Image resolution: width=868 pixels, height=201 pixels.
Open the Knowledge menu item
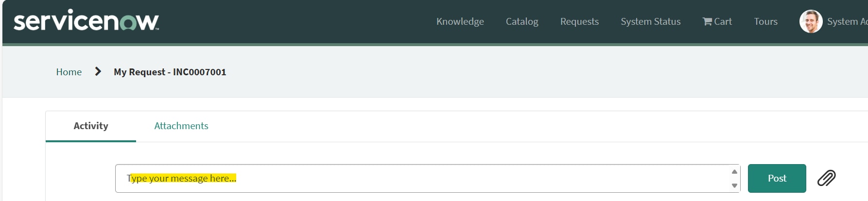tap(460, 21)
